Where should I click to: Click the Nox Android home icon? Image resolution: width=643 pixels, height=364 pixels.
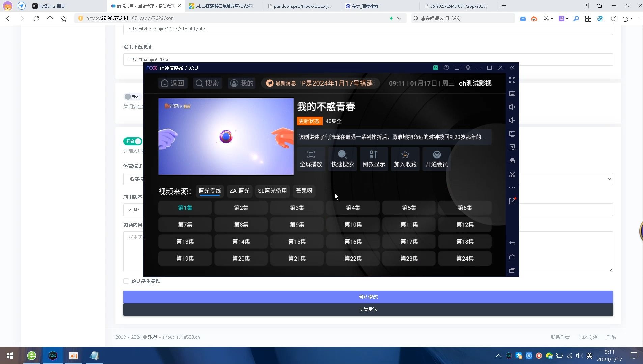(512, 257)
